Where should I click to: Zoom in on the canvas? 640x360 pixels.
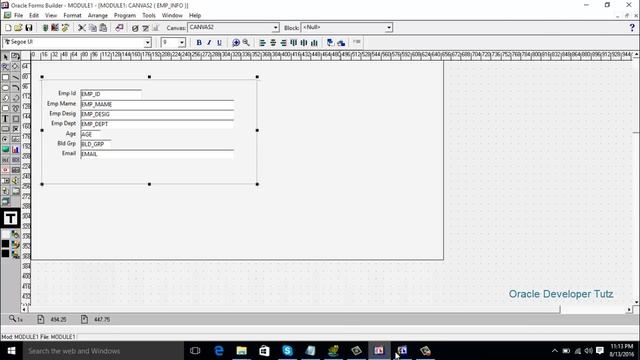click(x=236, y=42)
